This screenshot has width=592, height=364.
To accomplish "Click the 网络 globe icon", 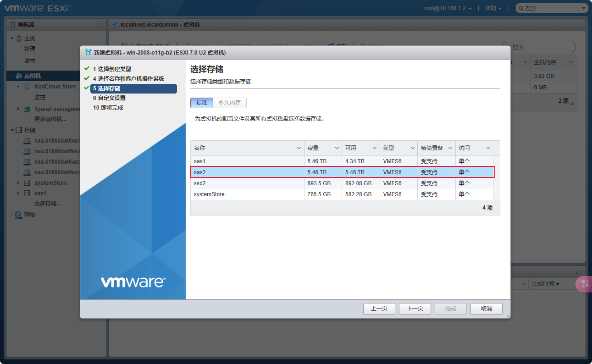I will tap(18, 215).
